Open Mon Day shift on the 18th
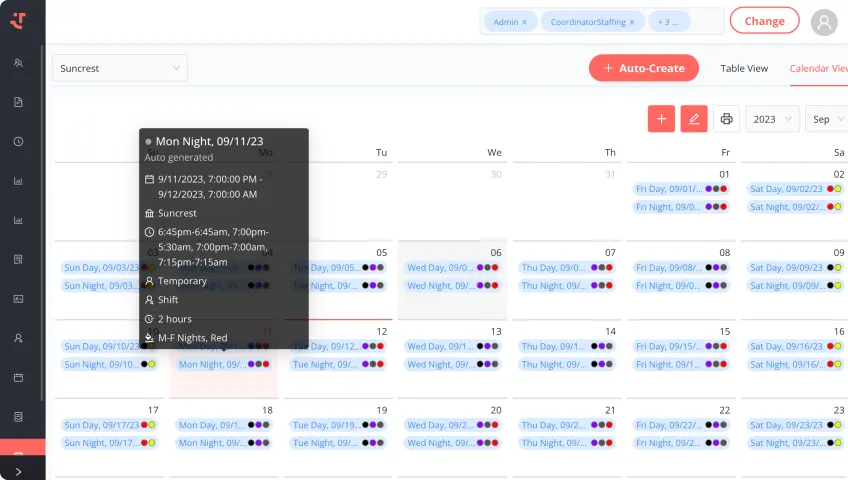This screenshot has width=848, height=480. [x=224, y=425]
